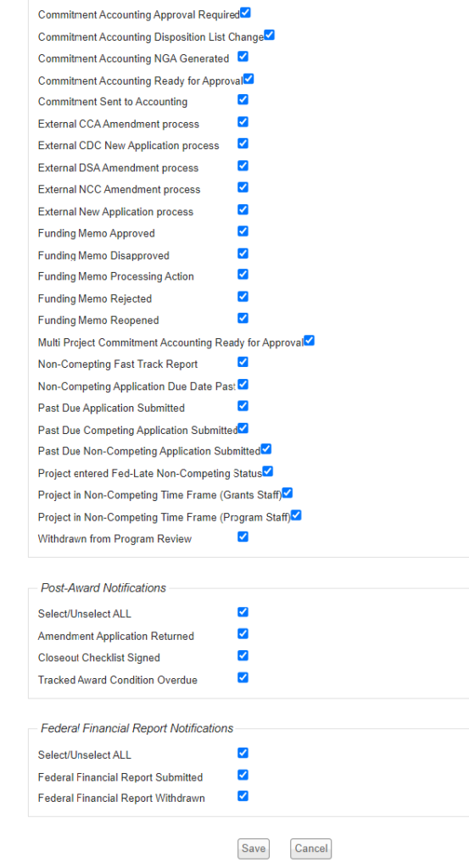Disable Closeout Checklist Signed notification
The height and width of the screenshot is (868, 469).
[243, 655]
